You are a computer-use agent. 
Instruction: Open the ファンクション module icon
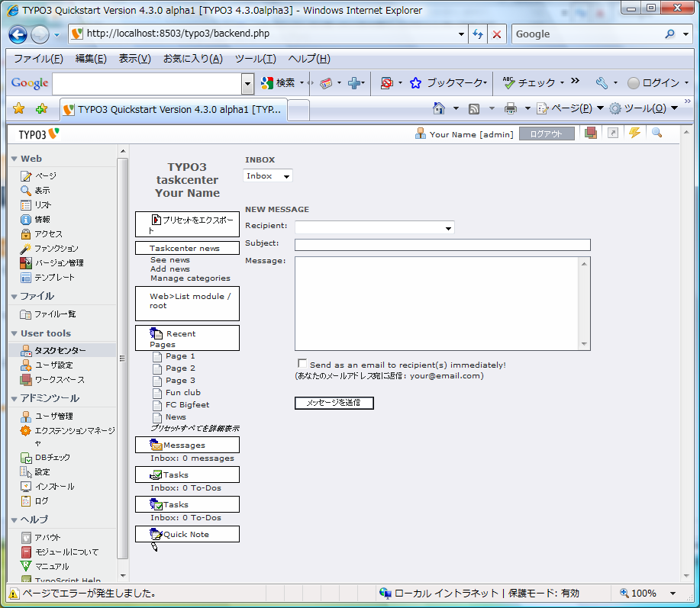26,249
